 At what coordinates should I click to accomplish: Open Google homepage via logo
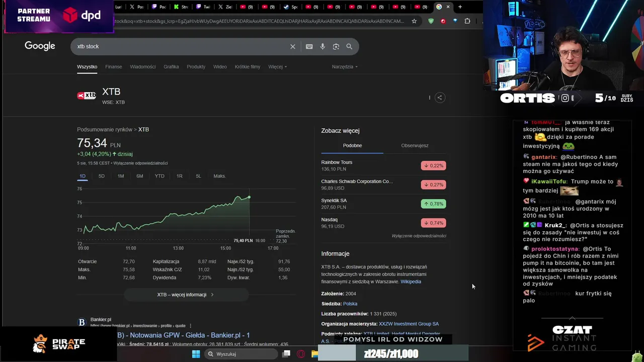point(40,46)
